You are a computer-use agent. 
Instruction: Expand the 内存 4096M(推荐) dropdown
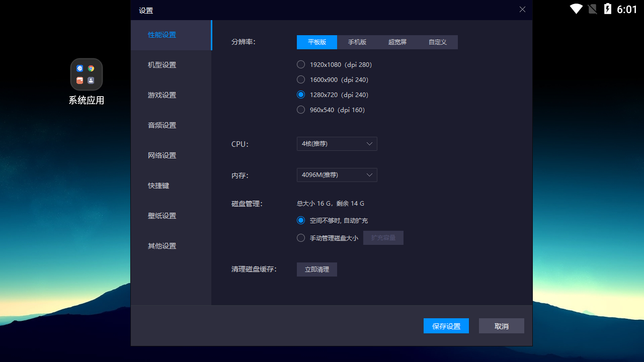click(337, 175)
